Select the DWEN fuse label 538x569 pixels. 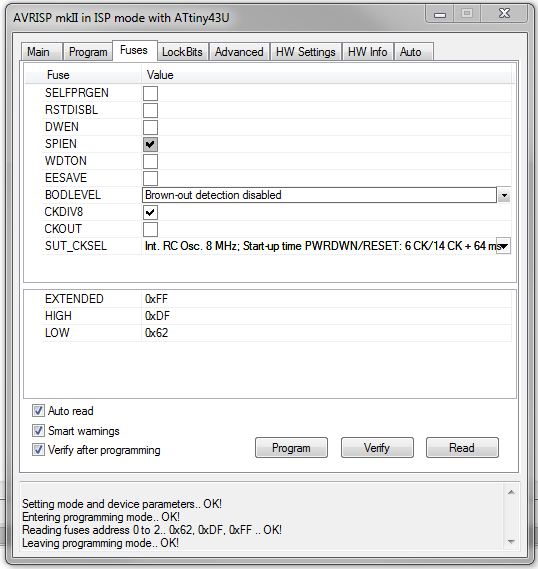(x=62, y=127)
